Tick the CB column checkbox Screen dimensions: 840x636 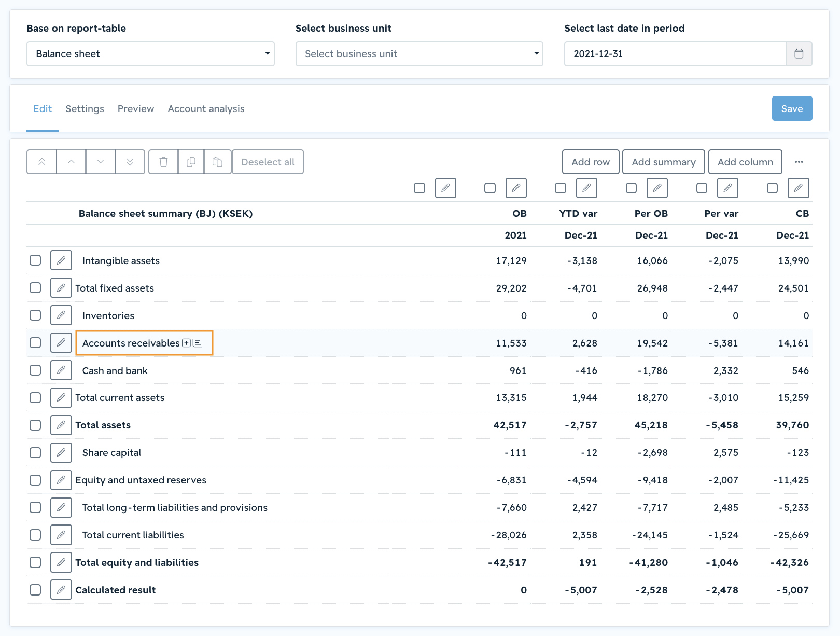772,188
